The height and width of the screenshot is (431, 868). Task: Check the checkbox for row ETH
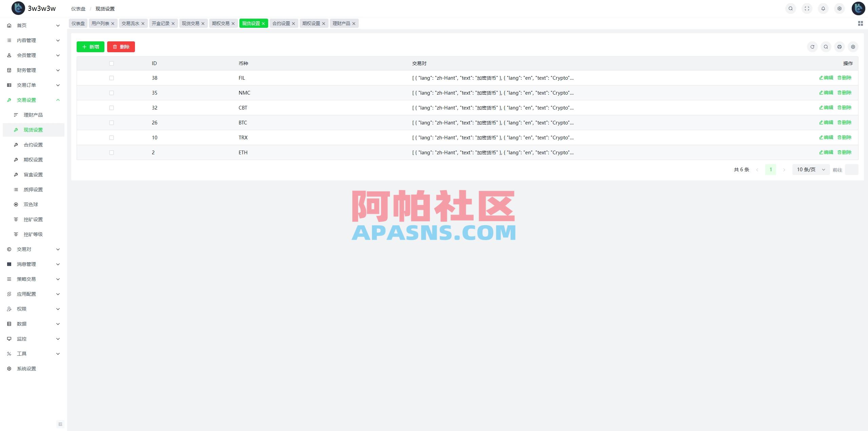112,152
